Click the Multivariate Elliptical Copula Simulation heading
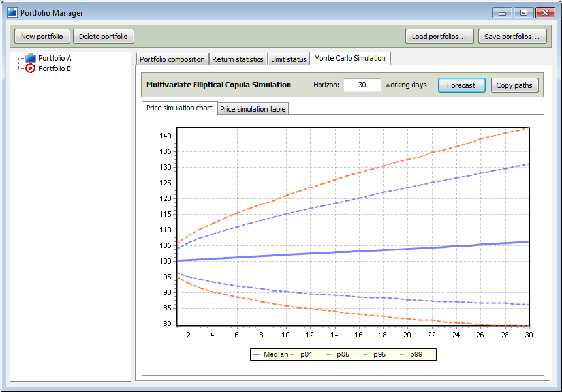This screenshot has height=392, width=562. click(219, 85)
